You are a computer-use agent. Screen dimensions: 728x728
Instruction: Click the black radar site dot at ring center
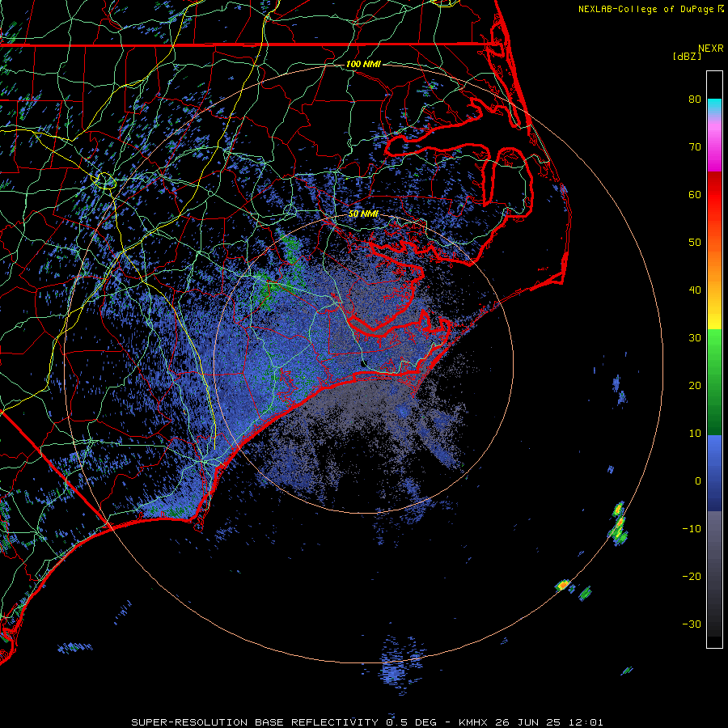(x=363, y=363)
